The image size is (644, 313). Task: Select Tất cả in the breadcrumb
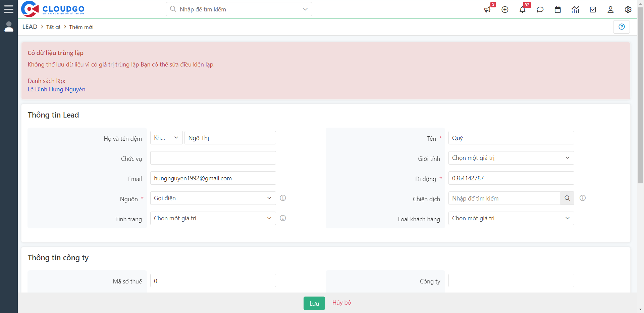(x=53, y=27)
